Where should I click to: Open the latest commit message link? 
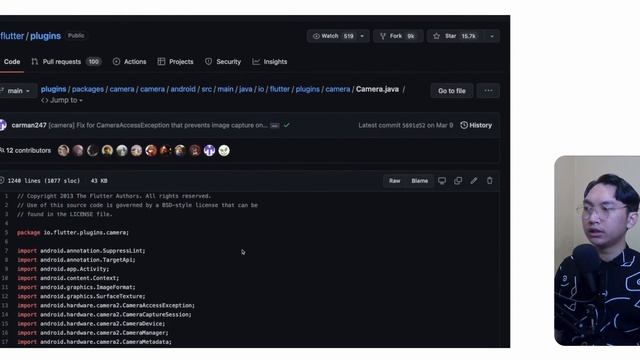158,125
